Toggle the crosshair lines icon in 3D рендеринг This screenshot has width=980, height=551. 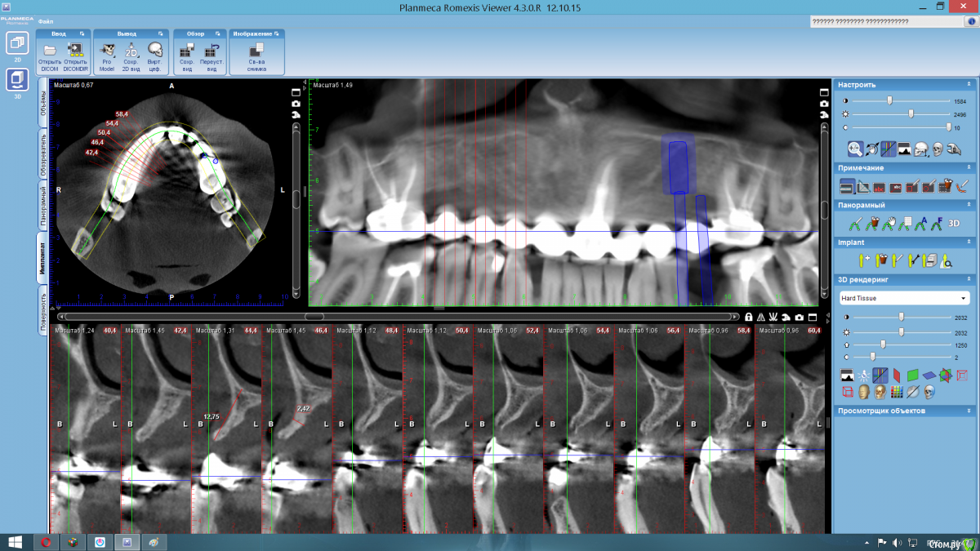click(x=880, y=375)
